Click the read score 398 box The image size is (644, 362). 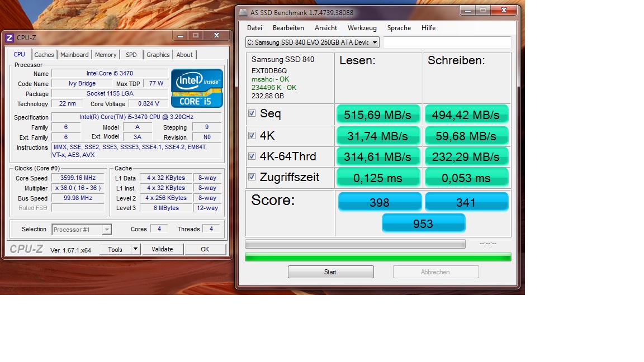point(380,202)
